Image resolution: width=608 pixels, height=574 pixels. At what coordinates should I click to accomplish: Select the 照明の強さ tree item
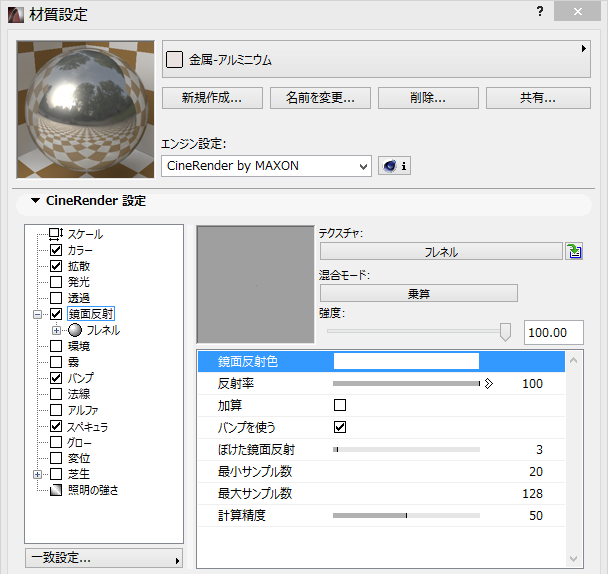tap(93, 490)
